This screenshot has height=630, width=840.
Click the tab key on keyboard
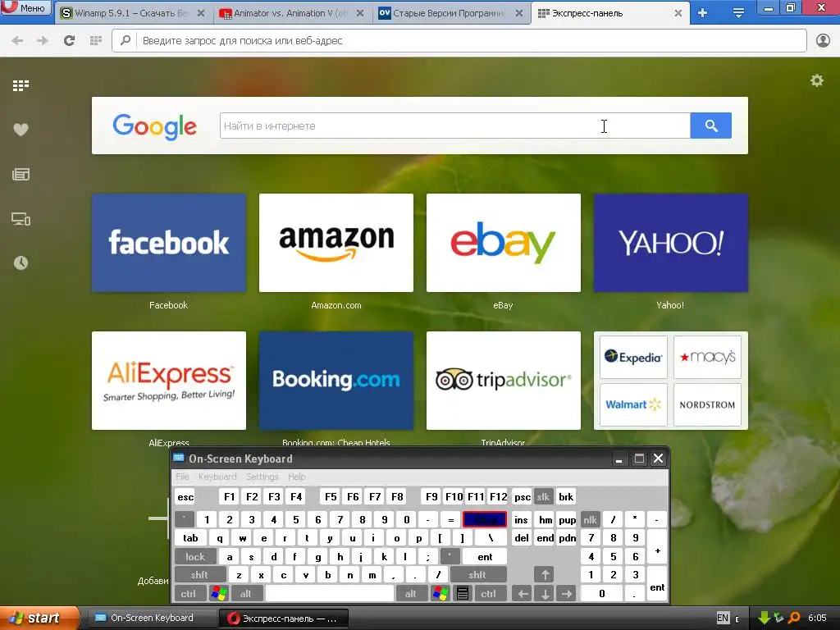point(190,538)
